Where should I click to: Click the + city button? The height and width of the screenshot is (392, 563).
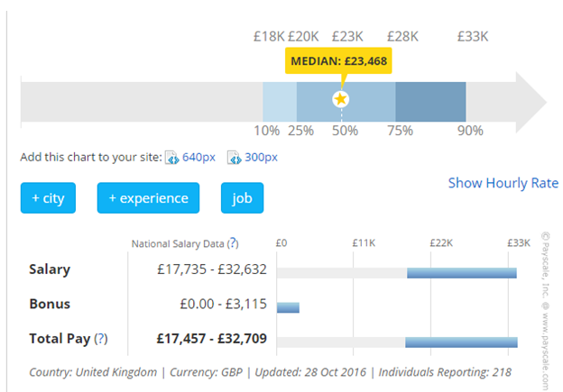[x=48, y=198]
